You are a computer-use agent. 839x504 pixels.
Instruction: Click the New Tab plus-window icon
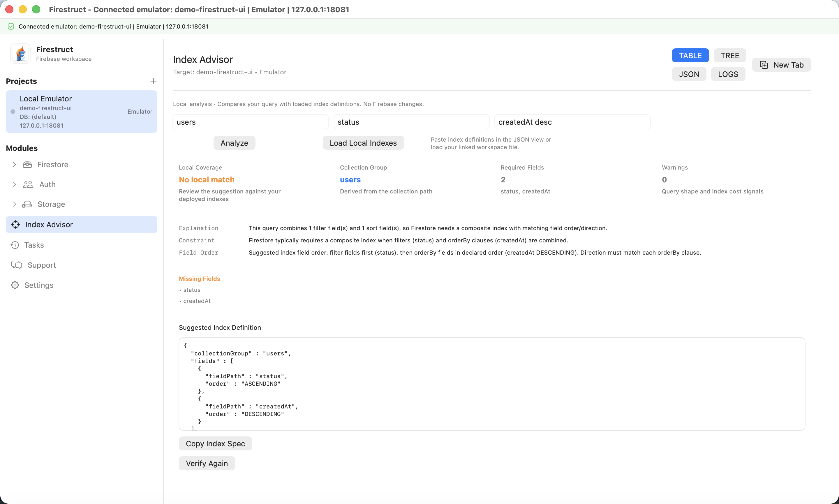pos(764,65)
